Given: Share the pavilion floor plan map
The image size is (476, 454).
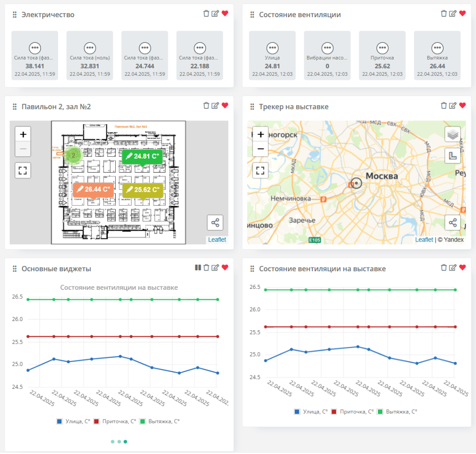Looking at the screenshot, I should [x=215, y=223].
